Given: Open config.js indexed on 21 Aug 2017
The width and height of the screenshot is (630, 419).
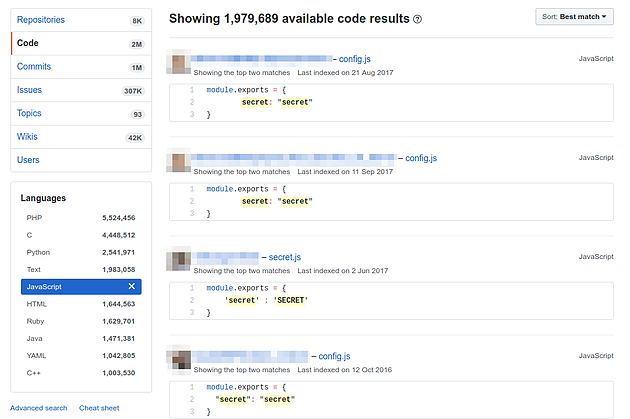Looking at the screenshot, I should tap(354, 59).
